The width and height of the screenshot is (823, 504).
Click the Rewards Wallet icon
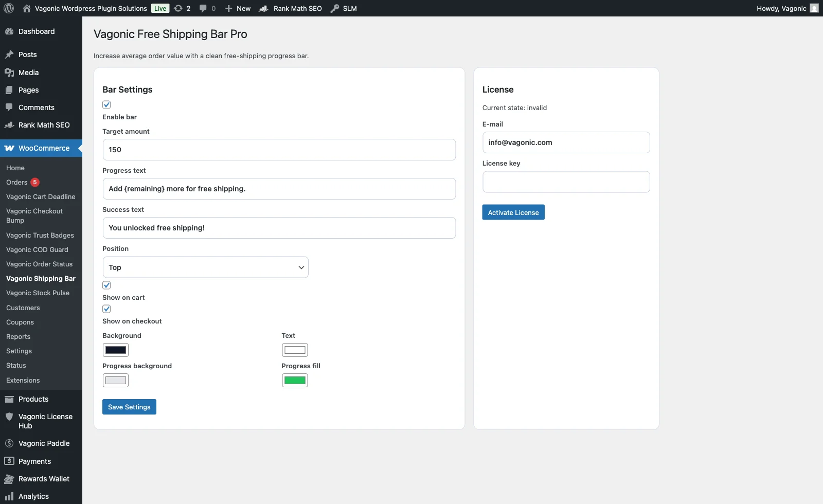[x=9, y=479]
